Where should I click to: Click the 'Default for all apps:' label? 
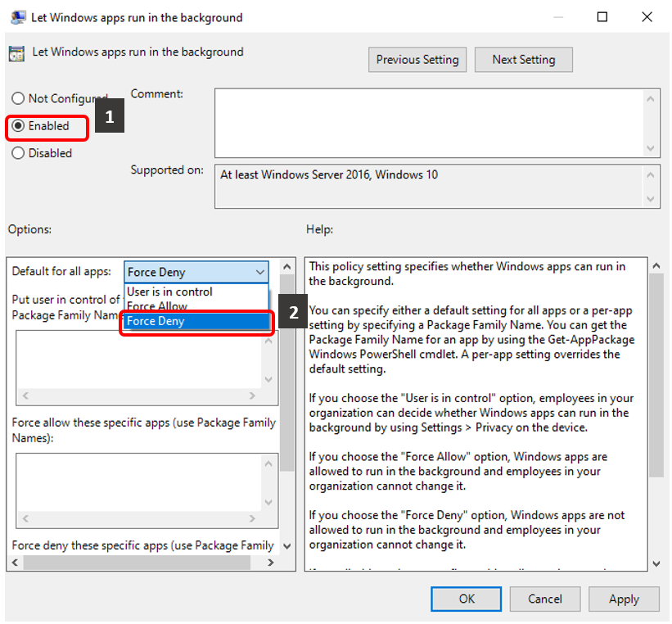pyautogui.click(x=61, y=272)
